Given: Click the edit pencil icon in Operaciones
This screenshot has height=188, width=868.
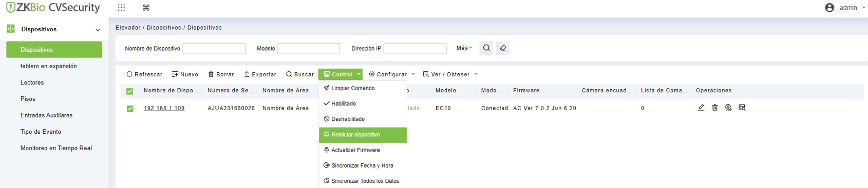Looking at the screenshot, I should coord(701,108).
